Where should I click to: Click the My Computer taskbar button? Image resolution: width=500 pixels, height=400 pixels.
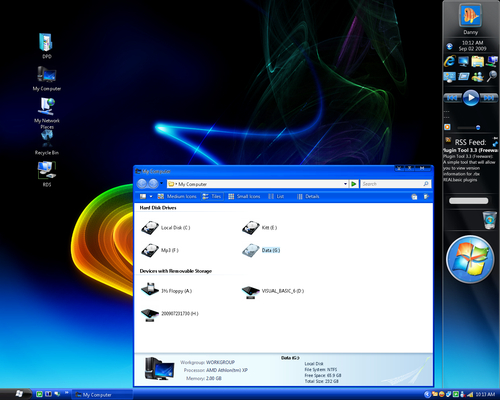(101, 395)
